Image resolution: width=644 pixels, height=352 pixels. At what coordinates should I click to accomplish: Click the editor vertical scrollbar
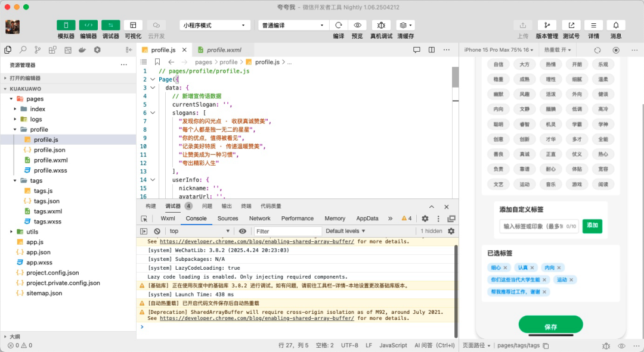point(455,77)
